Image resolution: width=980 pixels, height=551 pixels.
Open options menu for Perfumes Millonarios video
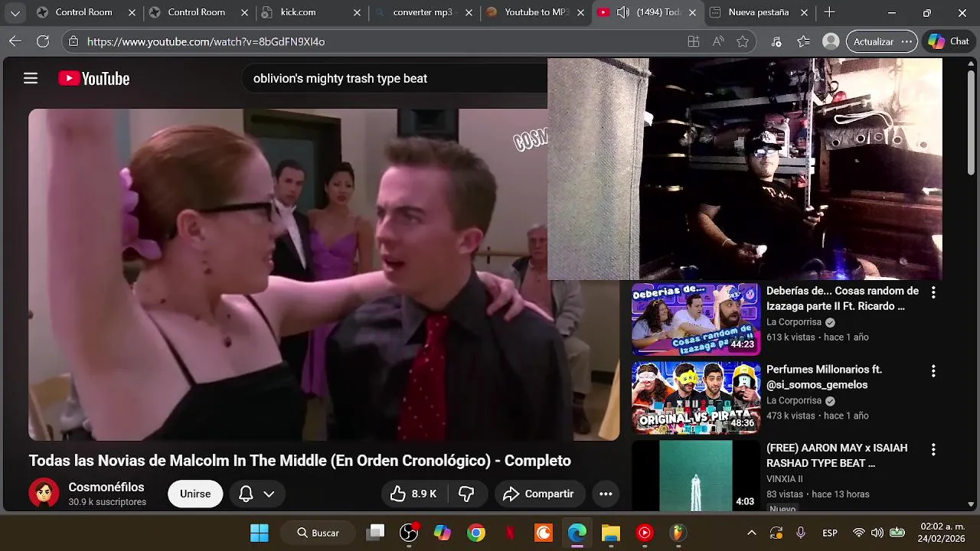pyautogui.click(x=933, y=371)
